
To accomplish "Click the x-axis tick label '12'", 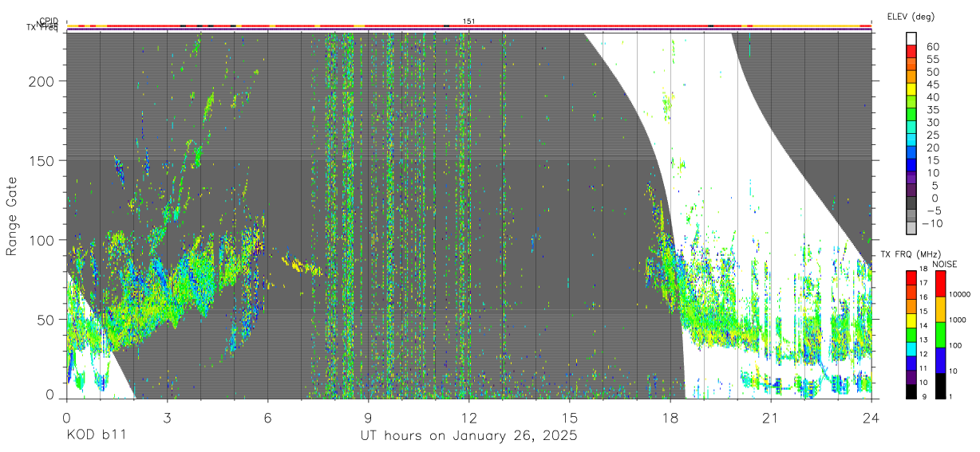I will pos(469,418).
